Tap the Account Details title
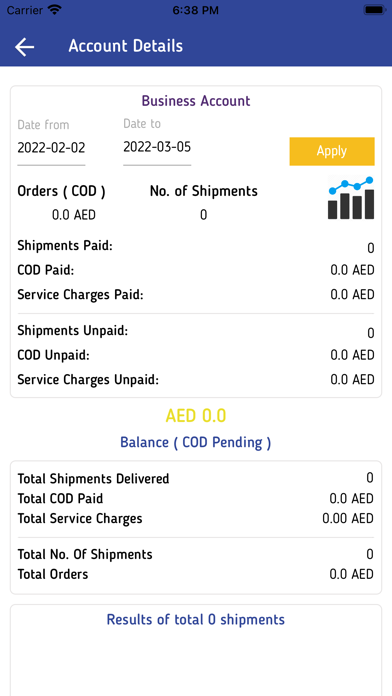Viewport: 392px width, 696px height. 126,46
